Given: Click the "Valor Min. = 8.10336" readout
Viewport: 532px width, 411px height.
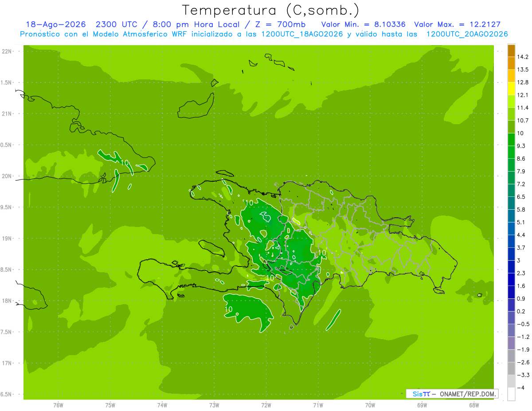Looking at the screenshot, I should coord(364,24).
